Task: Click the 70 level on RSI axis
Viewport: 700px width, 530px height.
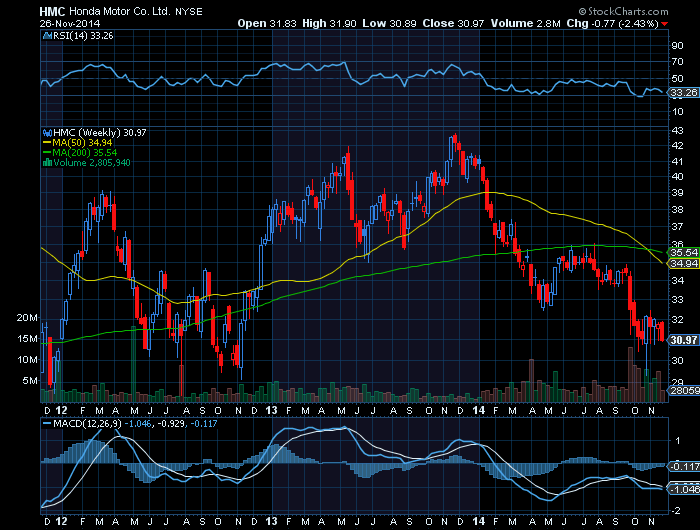Action: click(x=677, y=62)
